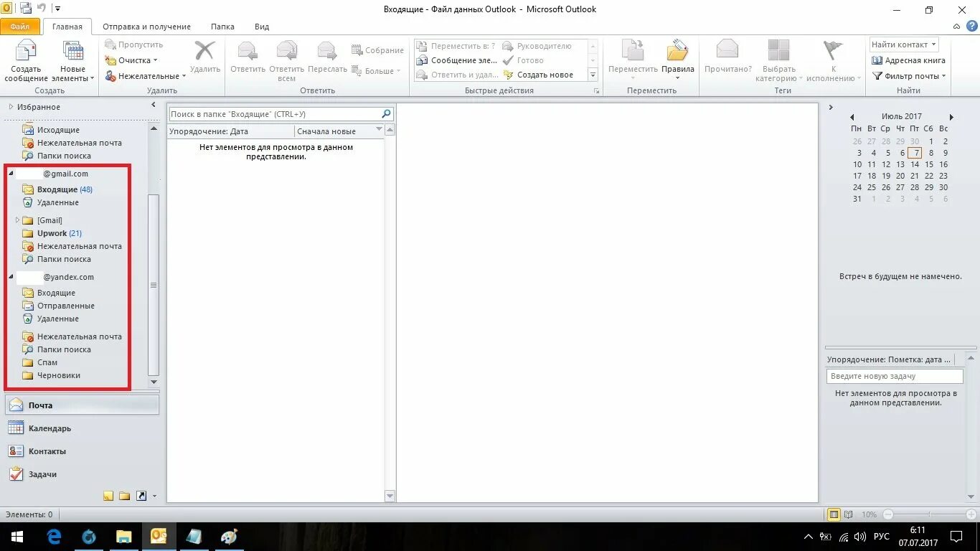Screen dimensions: 980x551
Task: Switch to Почта mail view
Action: pos(82,405)
